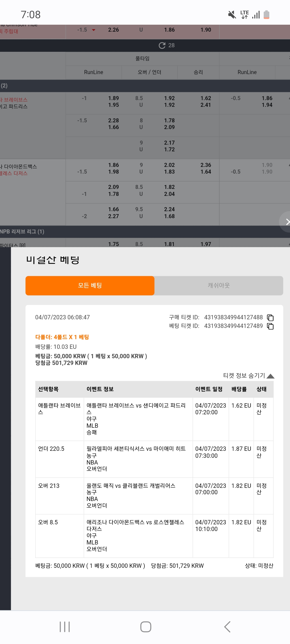Screen dimensions: 290x644
Task: Tap the 1.62 EU odds cell
Action: (x=241, y=419)
